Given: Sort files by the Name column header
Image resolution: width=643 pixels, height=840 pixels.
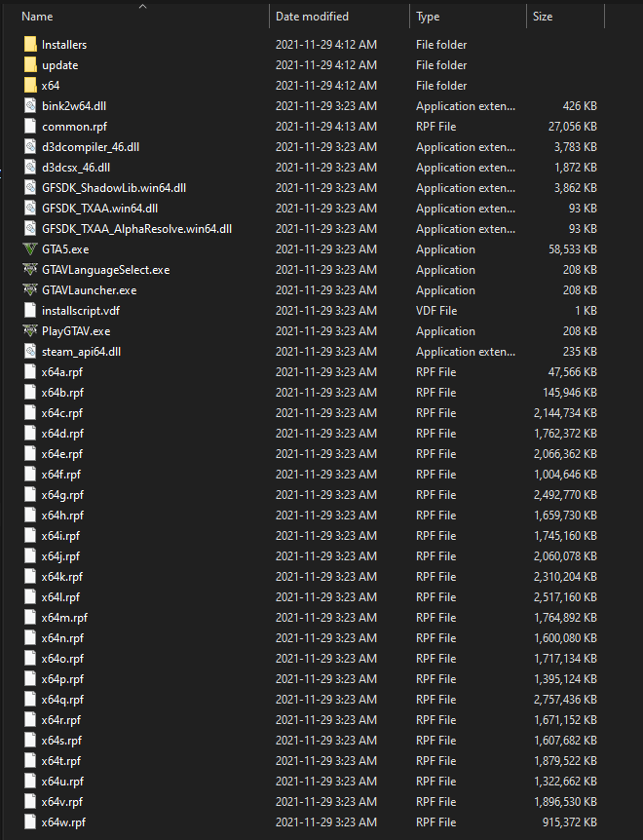Looking at the screenshot, I should pyautogui.click(x=37, y=17).
